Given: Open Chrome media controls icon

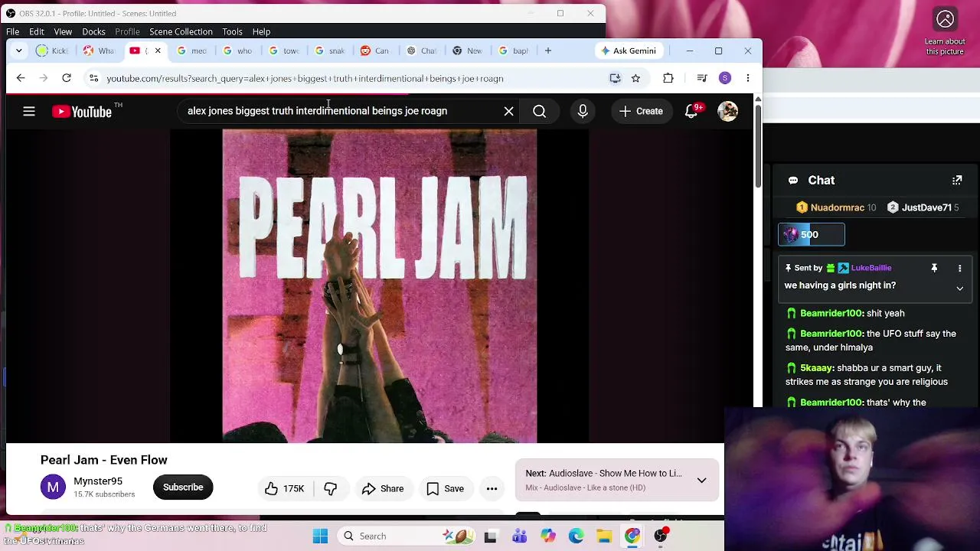Looking at the screenshot, I should [701, 78].
